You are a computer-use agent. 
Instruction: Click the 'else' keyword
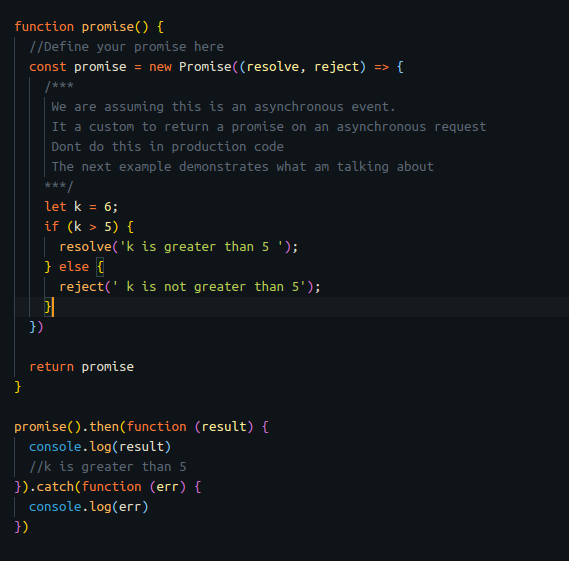(x=74, y=267)
